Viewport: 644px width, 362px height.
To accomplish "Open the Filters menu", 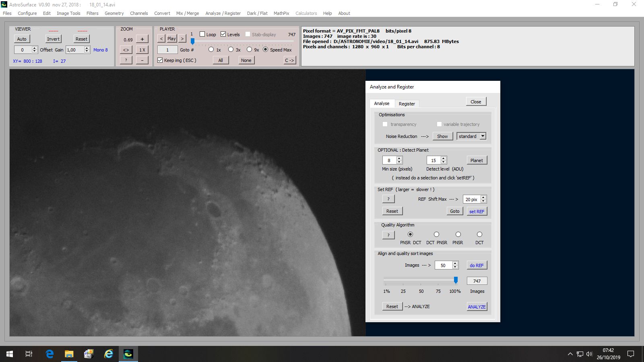I will [92, 13].
